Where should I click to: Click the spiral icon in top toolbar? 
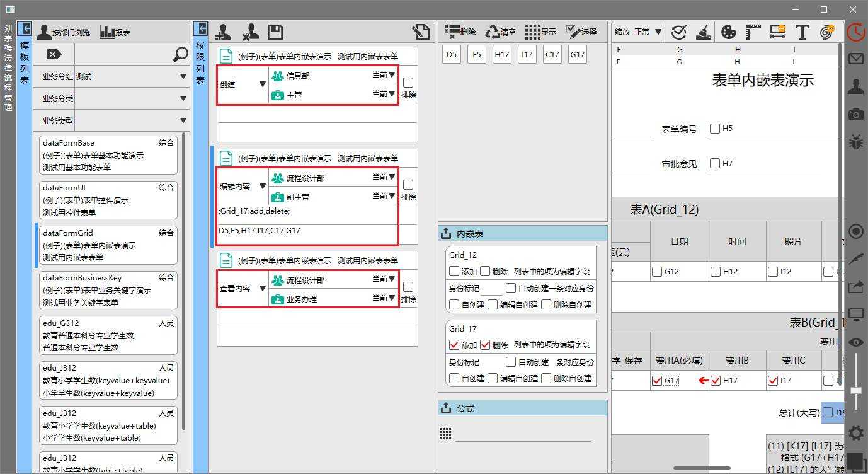(x=827, y=32)
